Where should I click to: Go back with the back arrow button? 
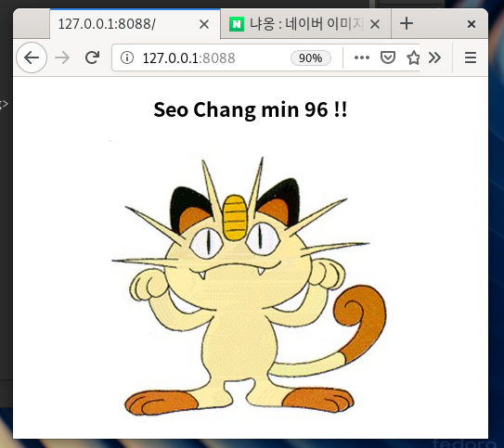(x=32, y=58)
